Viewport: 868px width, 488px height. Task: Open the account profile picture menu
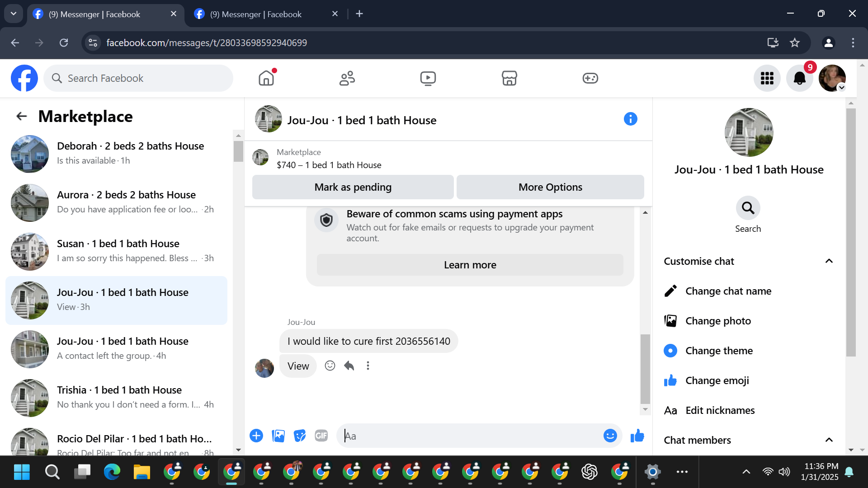(x=832, y=78)
